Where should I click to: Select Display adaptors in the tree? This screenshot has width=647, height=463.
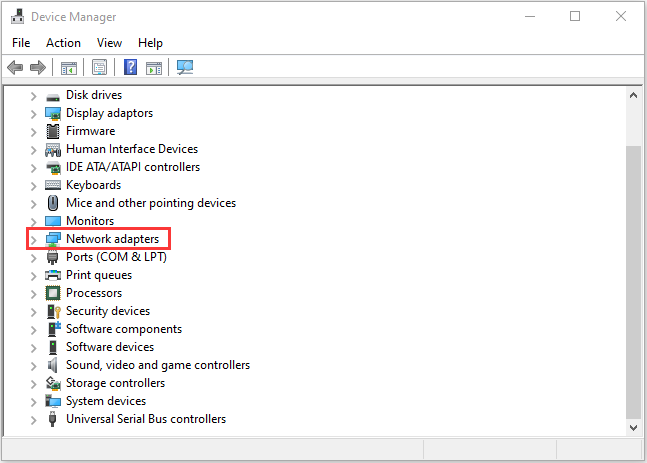coord(111,113)
